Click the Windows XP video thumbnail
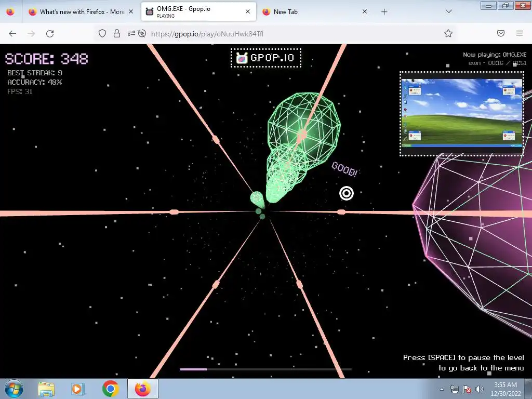 tap(462, 114)
